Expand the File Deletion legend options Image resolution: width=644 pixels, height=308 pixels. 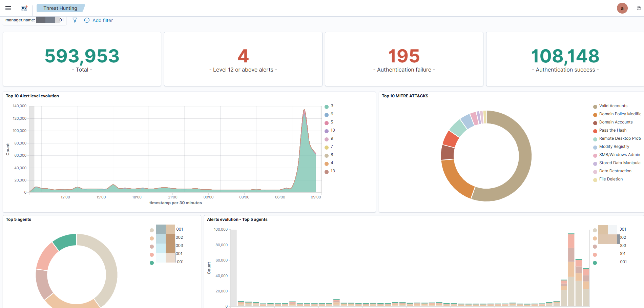(610, 179)
